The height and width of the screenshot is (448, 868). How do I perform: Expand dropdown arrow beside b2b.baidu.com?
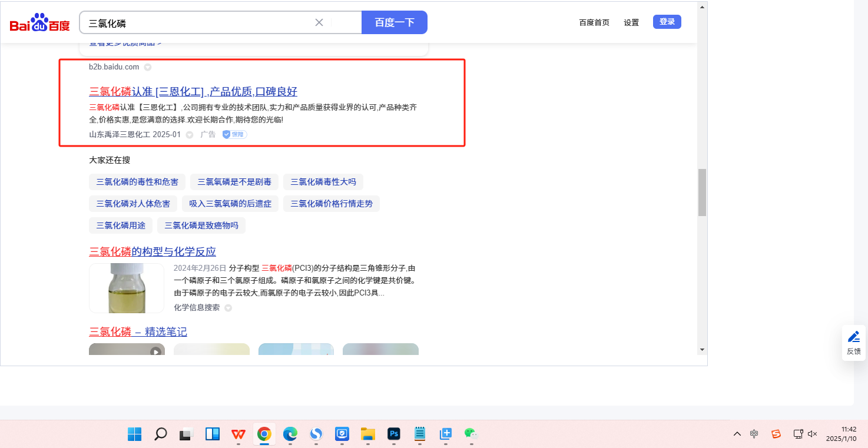pyautogui.click(x=148, y=67)
